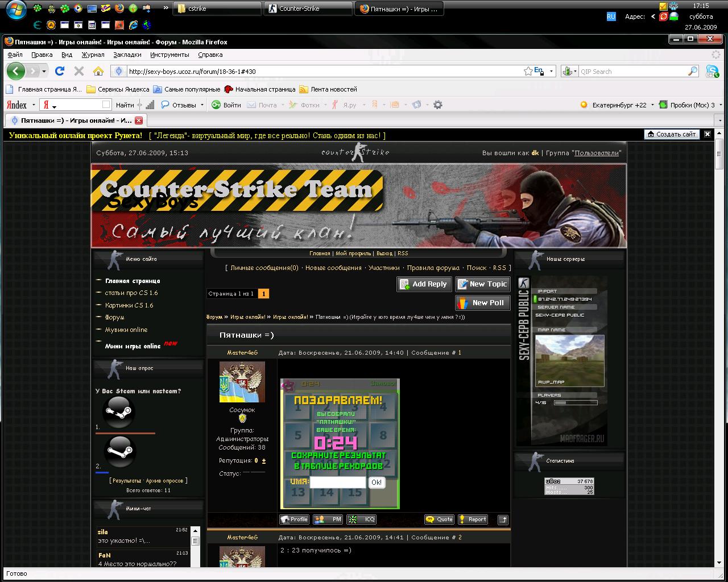Click the Yandex logo on the toolbar
The height and width of the screenshot is (582, 728).
pos(16,105)
